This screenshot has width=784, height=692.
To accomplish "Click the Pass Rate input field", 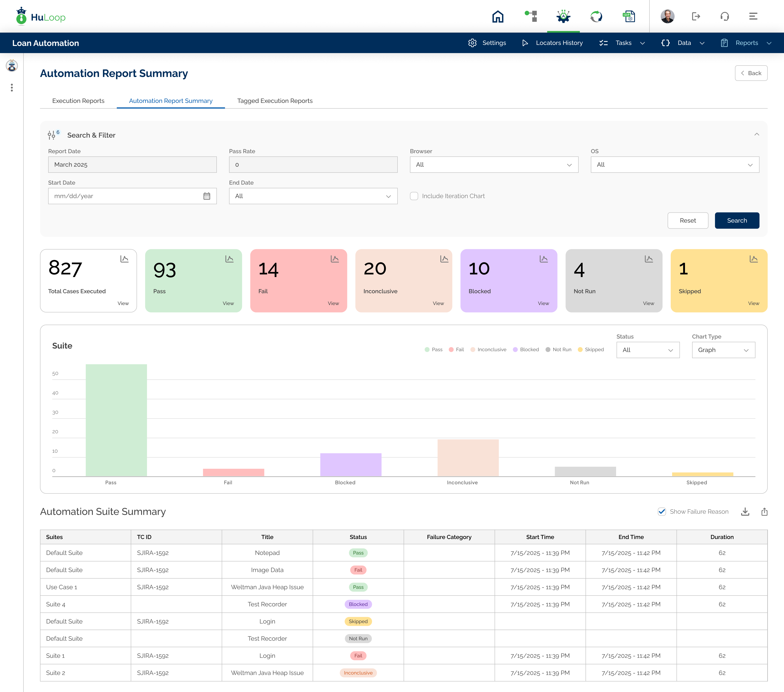I will pos(313,165).
